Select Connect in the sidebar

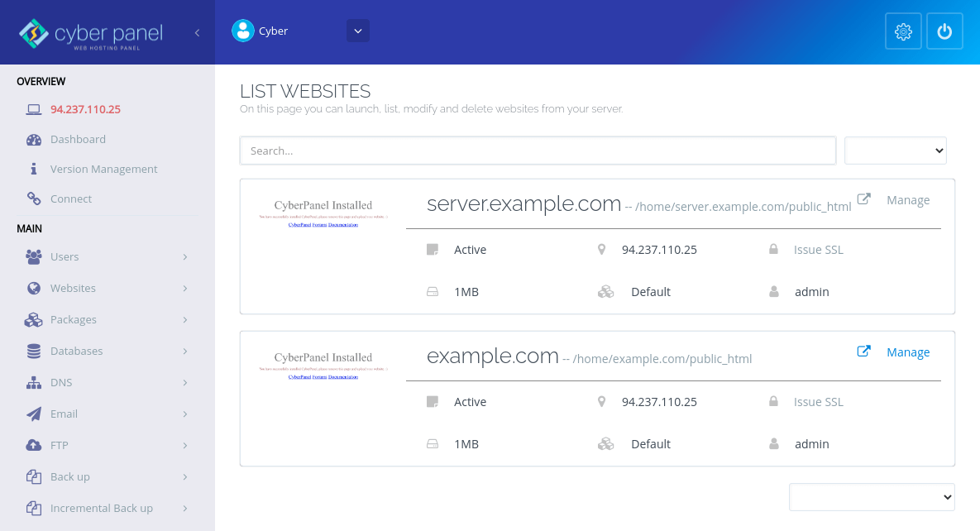71,199
